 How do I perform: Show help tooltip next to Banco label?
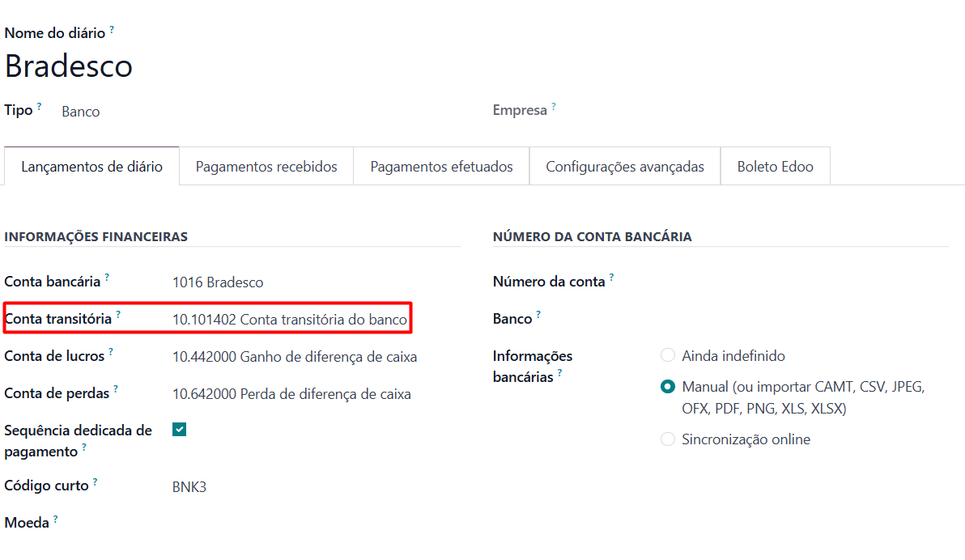click(538, 315)
